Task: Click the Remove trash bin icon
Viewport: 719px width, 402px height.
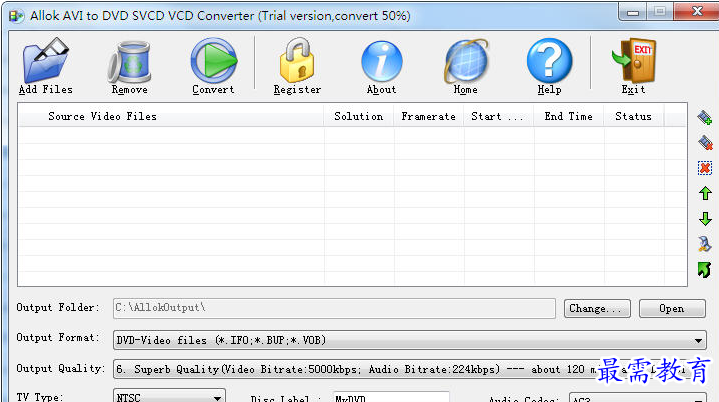Action: [130, 62]
